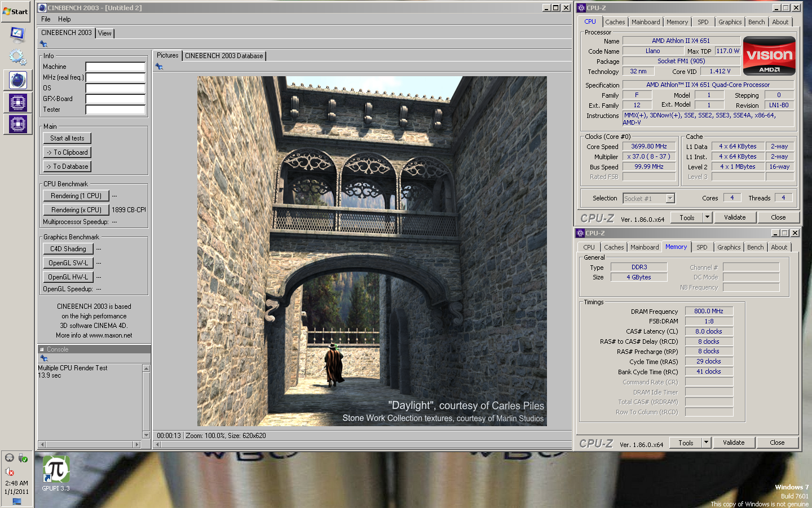Click the Console vertical scrollbar down arrow
Image resolution: width=812 pixels, height=508 pixels.
pyautogui.click(x=147, y=435)
